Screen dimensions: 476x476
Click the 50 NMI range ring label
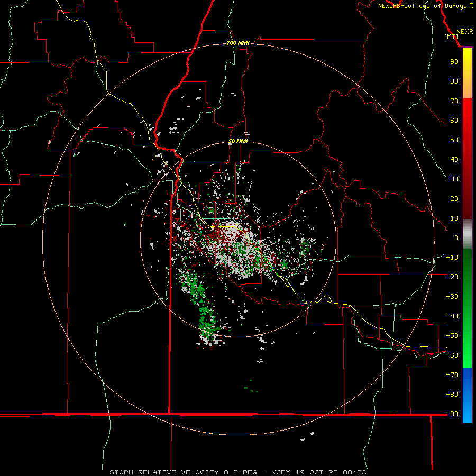pos(238,141)
